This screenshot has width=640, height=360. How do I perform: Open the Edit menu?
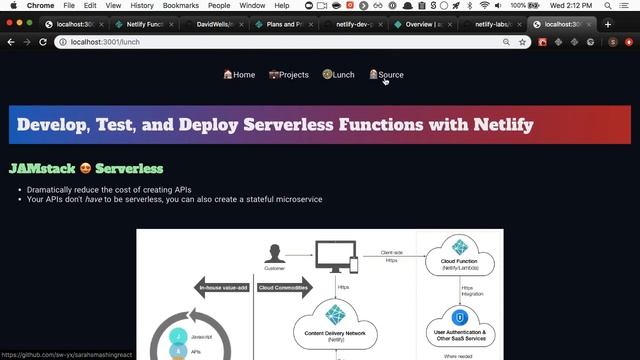coord(90,6)
